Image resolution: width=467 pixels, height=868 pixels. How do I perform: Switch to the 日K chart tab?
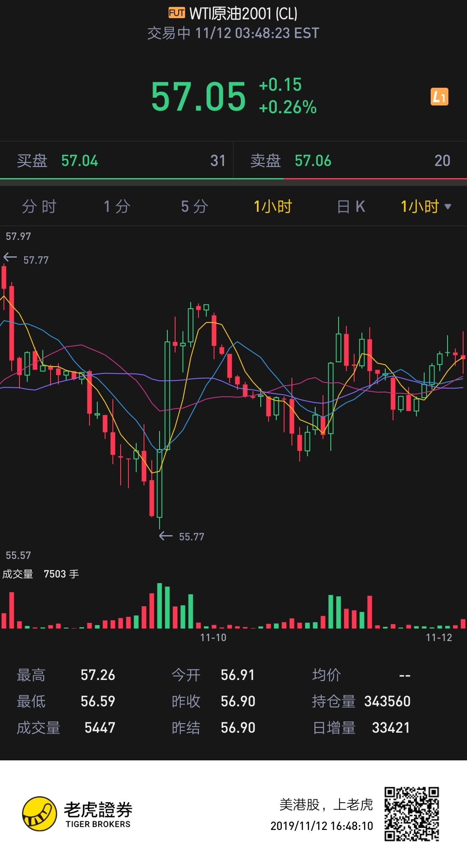pos(351,207)
